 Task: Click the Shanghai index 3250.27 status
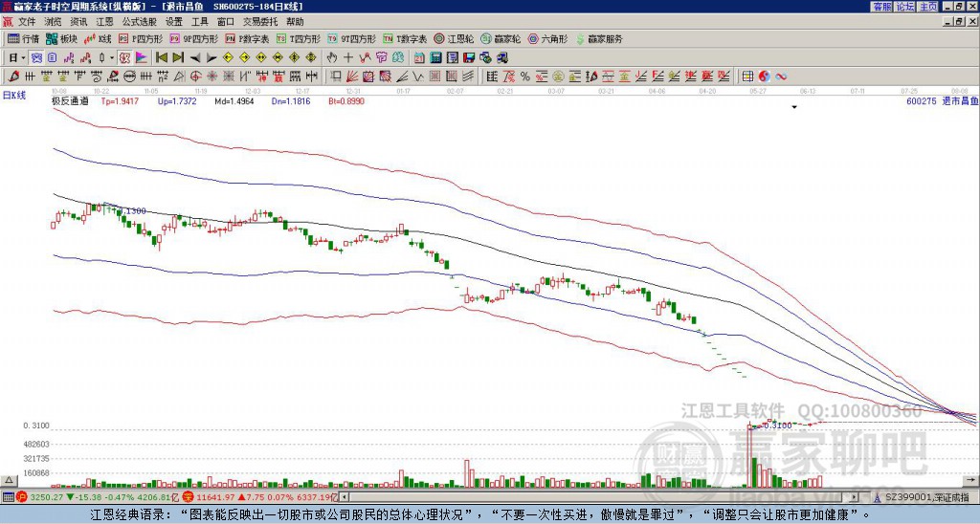47,497
